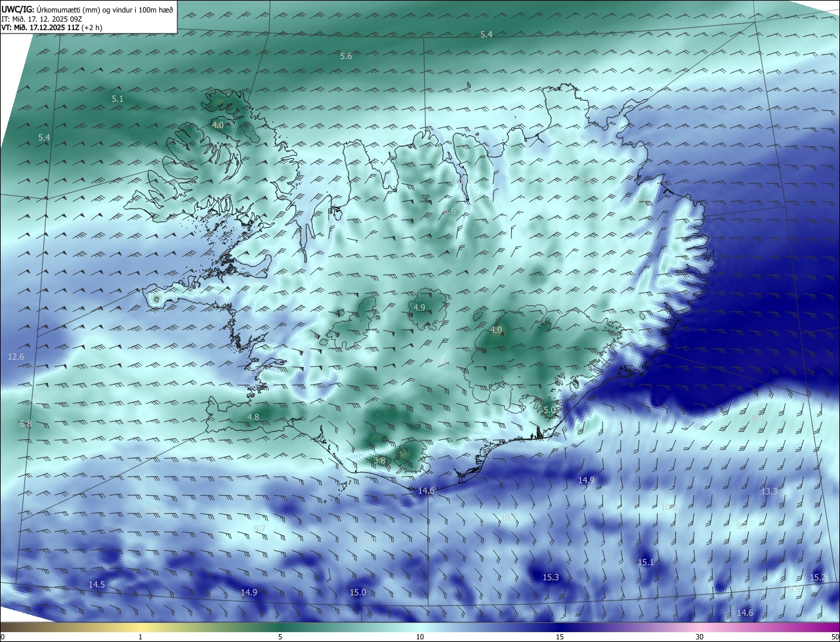Viewport: 840px width, 642px height.
Task: Select the 5.0 value near the southeast coast
Action: [x=549, y=410]
